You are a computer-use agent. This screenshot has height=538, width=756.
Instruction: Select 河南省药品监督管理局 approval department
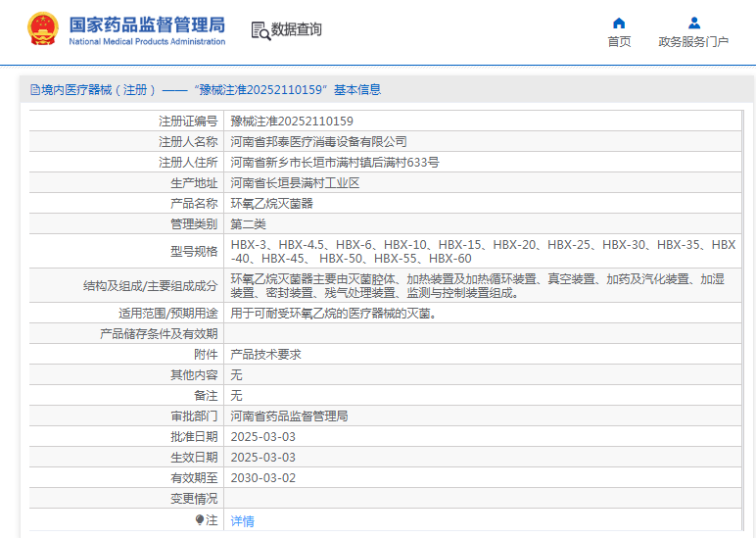point(289,416)
